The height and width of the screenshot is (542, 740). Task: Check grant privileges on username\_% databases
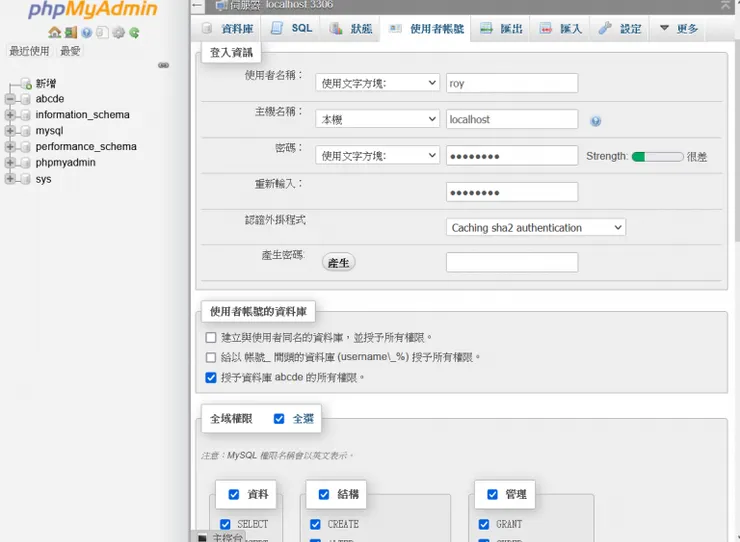click(x=211, y=357)
